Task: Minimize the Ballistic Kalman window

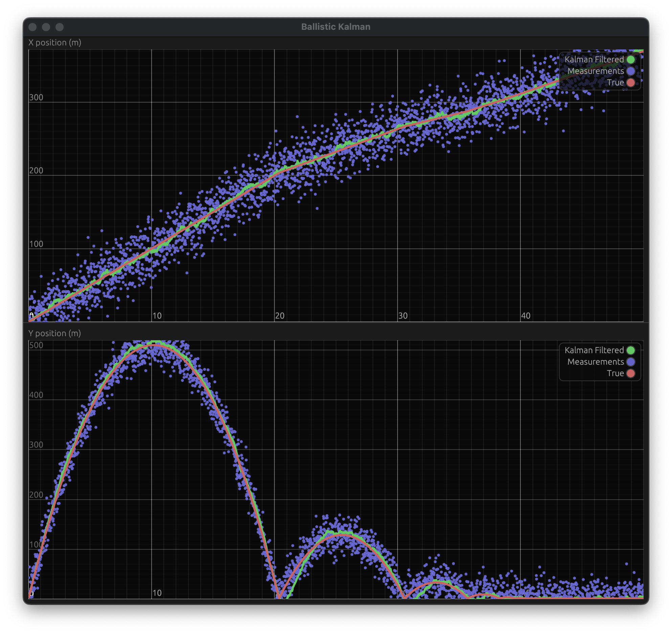Action: (46, 27)
